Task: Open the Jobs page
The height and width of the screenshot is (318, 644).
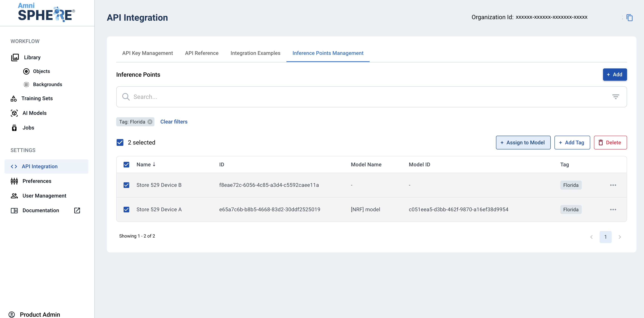Action: click(x=28, y=128)
